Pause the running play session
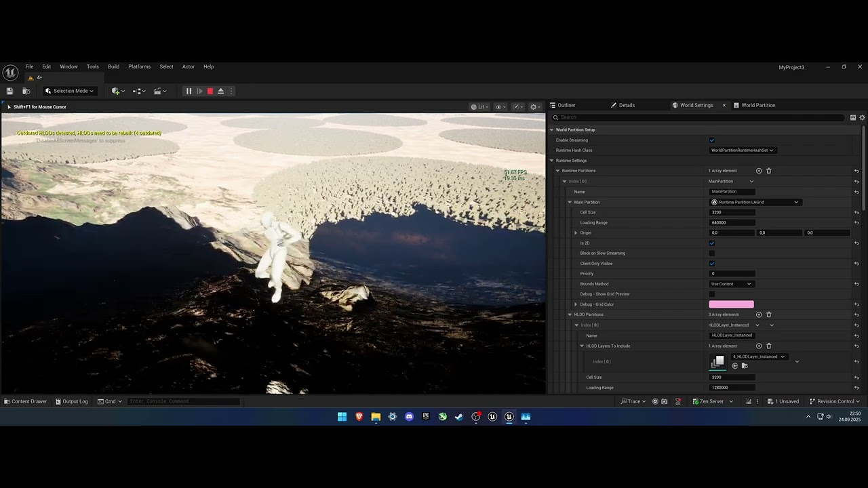Screen dimensions: 868x488 (x=189, y=91)
